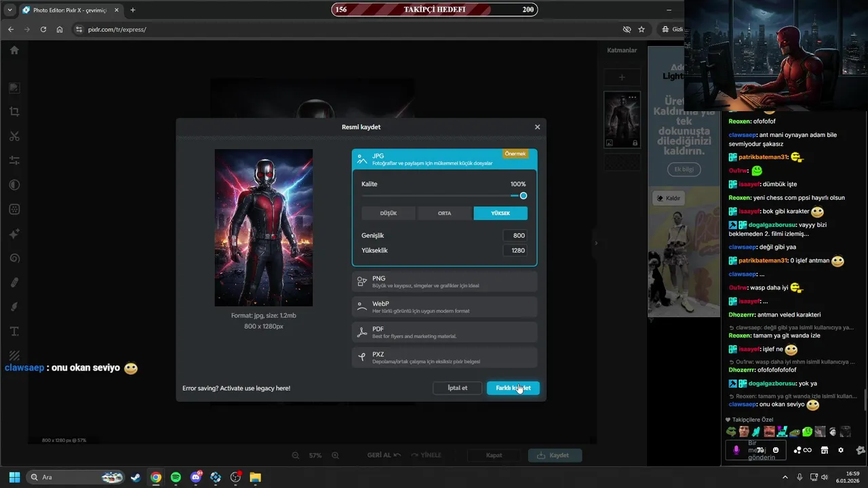
Task: Open Pixlr home from the left toolbar
Action: point(14,50)
